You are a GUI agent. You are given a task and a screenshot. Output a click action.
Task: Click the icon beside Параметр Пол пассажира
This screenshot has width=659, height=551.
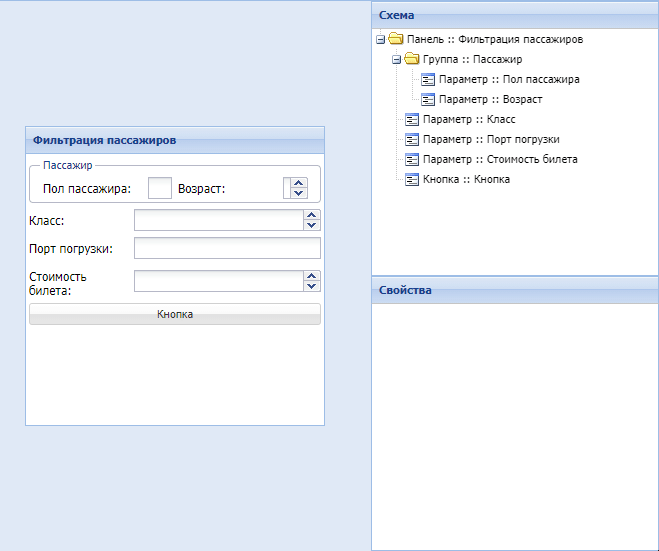pyautogui.click(x=428, y=80)
